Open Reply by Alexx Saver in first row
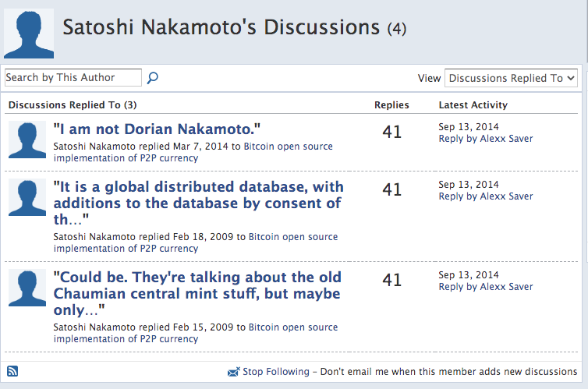The height and width of the screenshot is (389, 588). pos(486,138)
